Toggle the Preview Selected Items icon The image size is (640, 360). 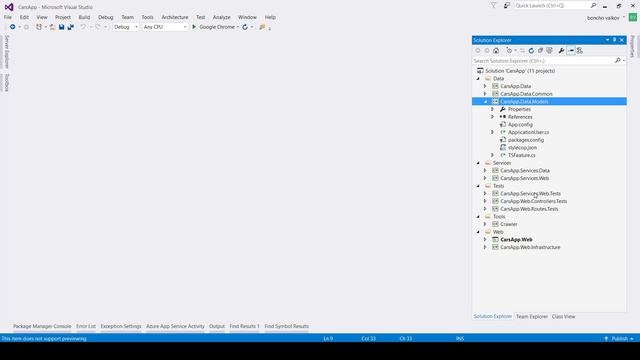pos(571,51)
